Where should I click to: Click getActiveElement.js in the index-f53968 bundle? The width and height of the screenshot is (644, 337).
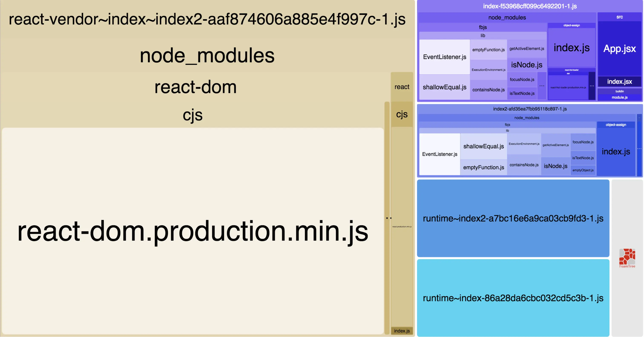tap(527, 49)
